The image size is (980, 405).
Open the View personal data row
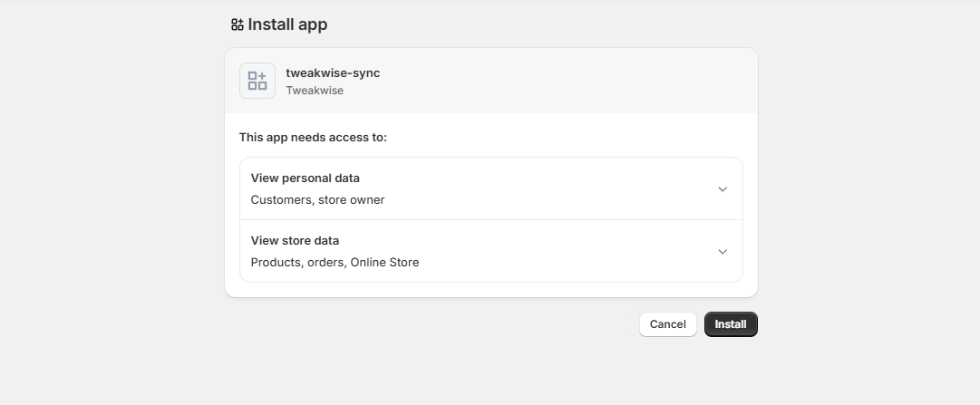coord(490,188)
